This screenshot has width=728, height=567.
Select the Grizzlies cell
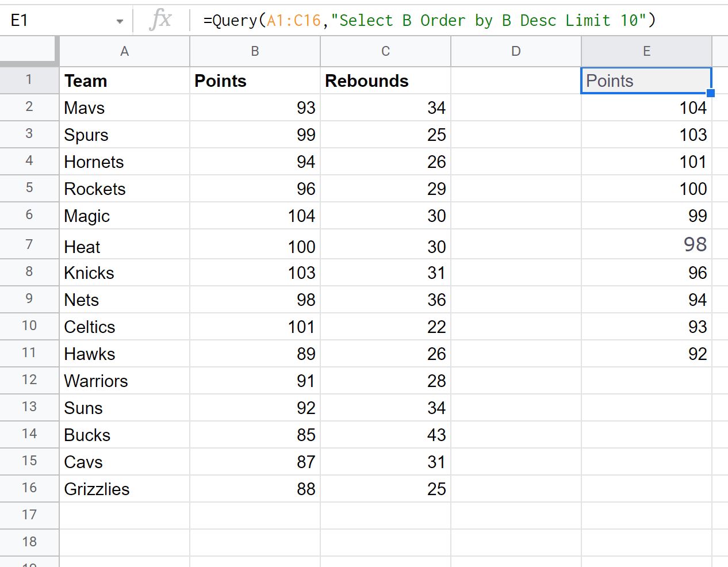tap(124, 489)
